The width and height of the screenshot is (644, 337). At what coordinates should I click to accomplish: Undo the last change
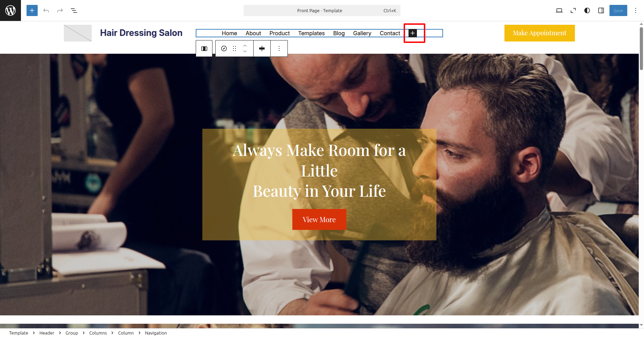pos(46,10)
